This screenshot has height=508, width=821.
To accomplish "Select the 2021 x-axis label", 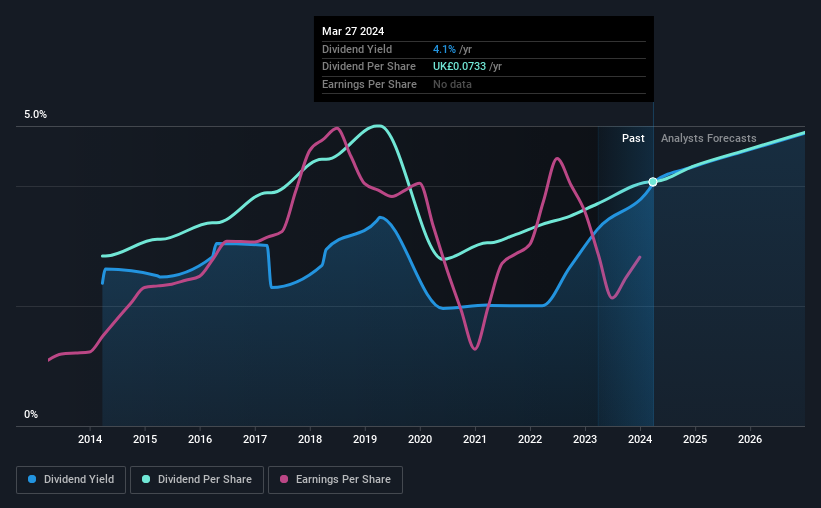I will click(475, 439).
